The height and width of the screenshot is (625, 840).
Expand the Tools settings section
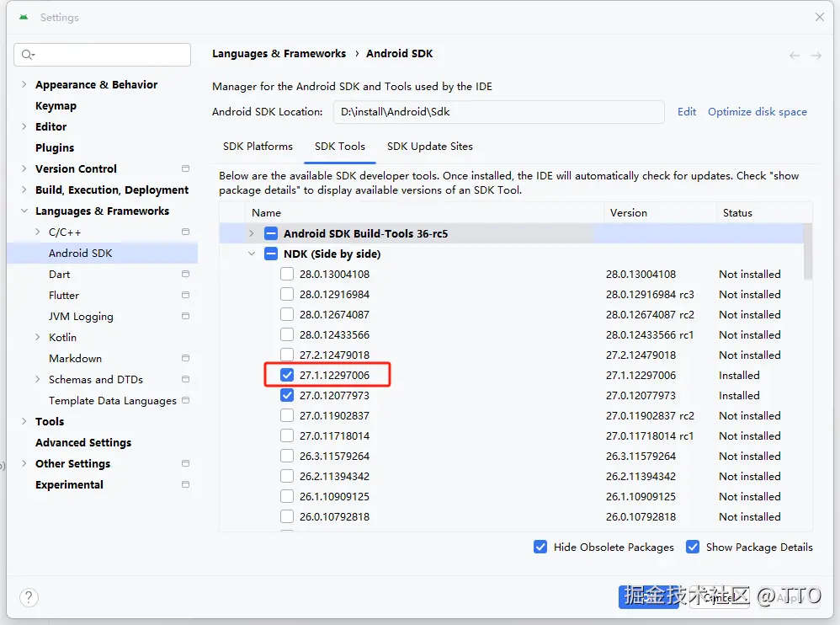(24, 421)
